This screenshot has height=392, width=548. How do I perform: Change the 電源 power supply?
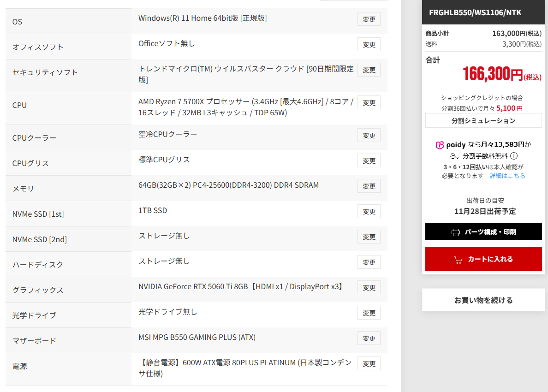tap(369, 364)
